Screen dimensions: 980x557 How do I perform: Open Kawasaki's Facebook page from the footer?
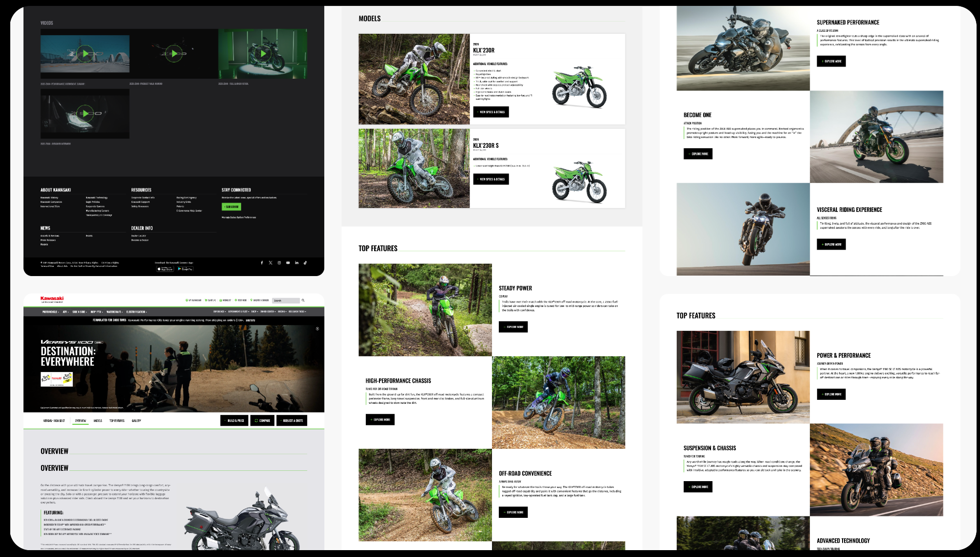coord(262,263)
